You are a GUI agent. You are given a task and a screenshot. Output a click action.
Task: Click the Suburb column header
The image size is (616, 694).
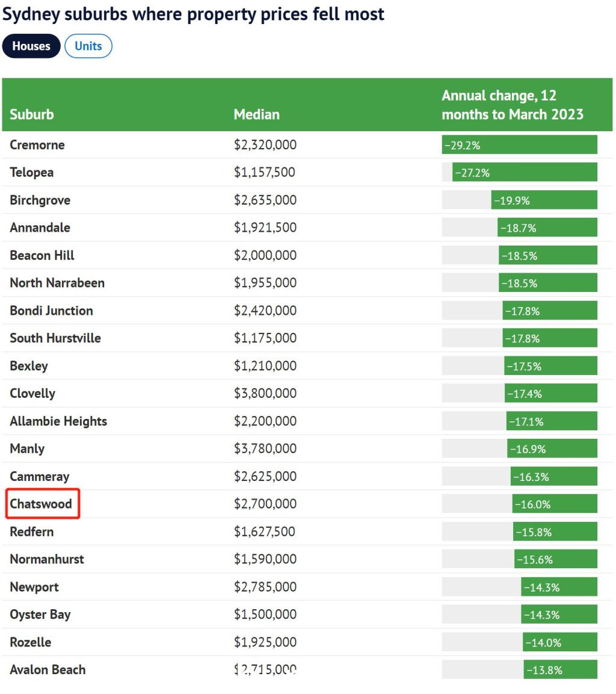(x=32, y=114)
